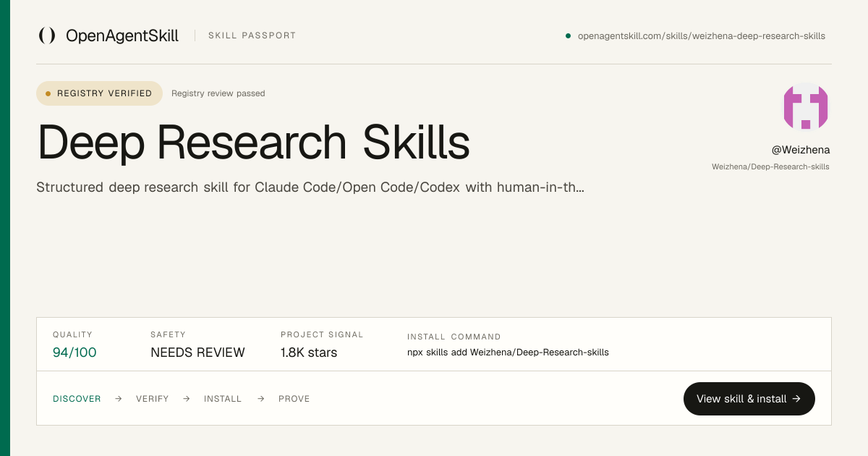Click the 94/100 quality score
The width and height of the screenshot is (868, 456).
[x=75, y=352]
